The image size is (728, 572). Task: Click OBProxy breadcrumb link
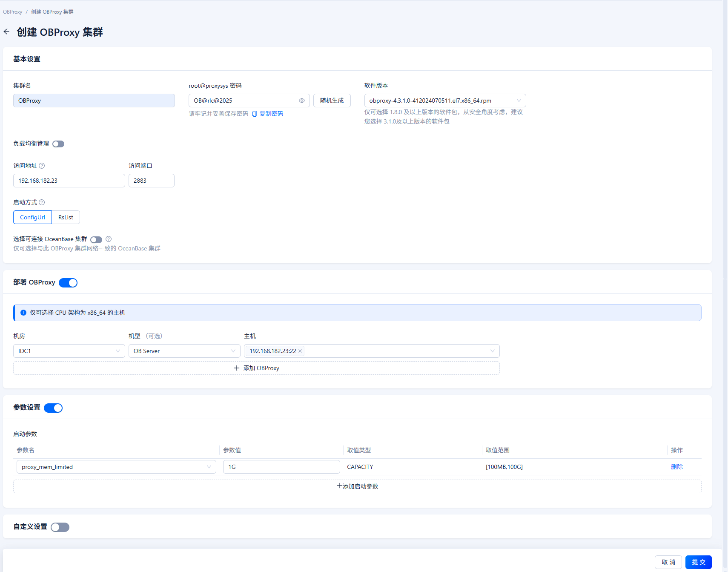12,12
